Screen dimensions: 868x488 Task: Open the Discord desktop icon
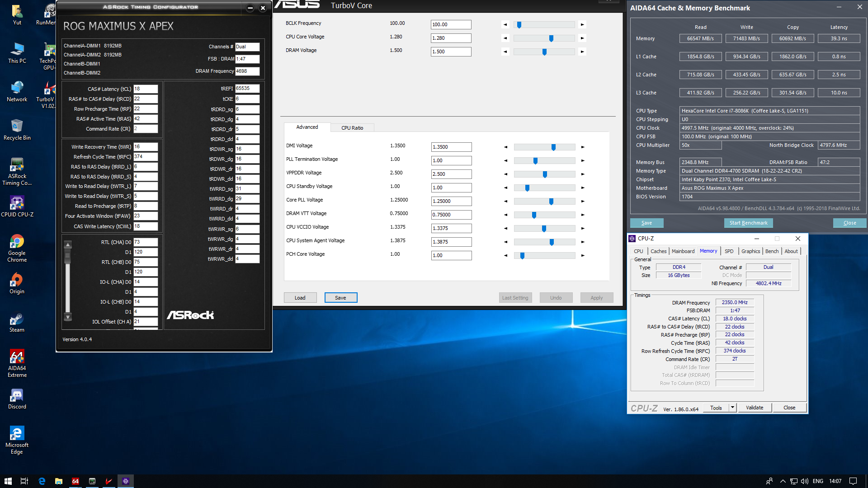tap(17, 399)
